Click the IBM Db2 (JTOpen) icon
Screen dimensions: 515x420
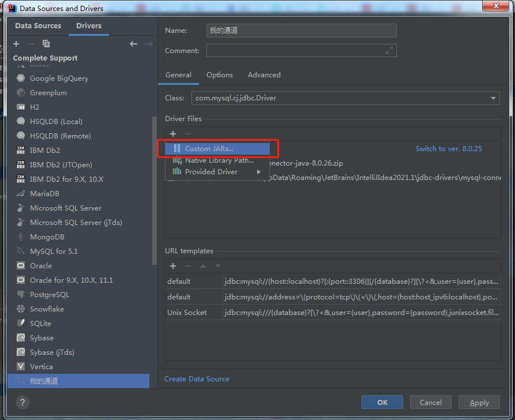coord(21,164)
